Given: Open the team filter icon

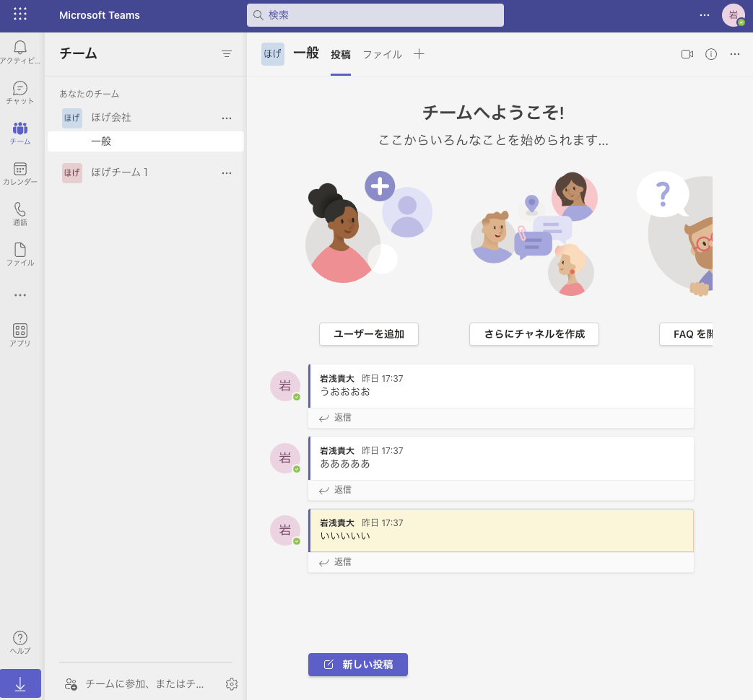Looking at the screenshot, I should coord(227,53).
